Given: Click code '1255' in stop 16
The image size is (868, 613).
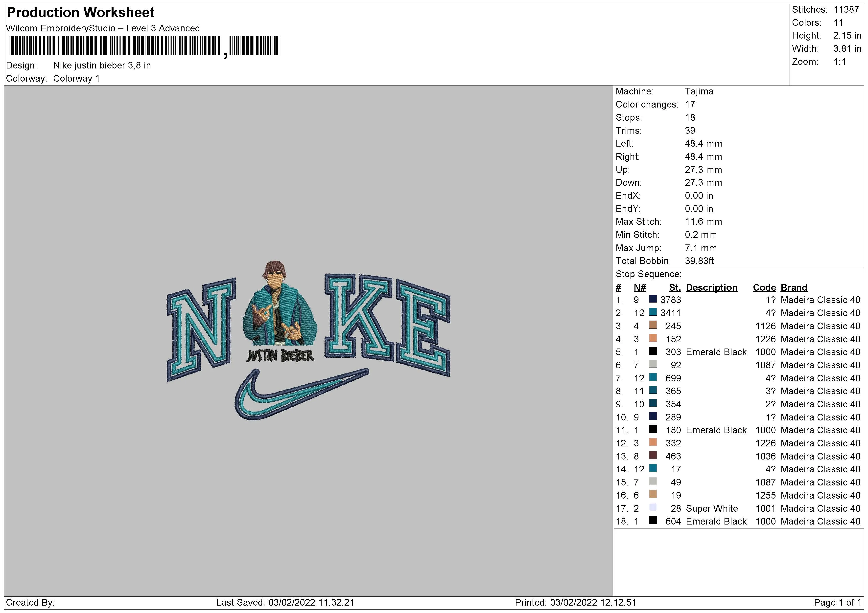Looking at the screenshot, I should [766, 496].
